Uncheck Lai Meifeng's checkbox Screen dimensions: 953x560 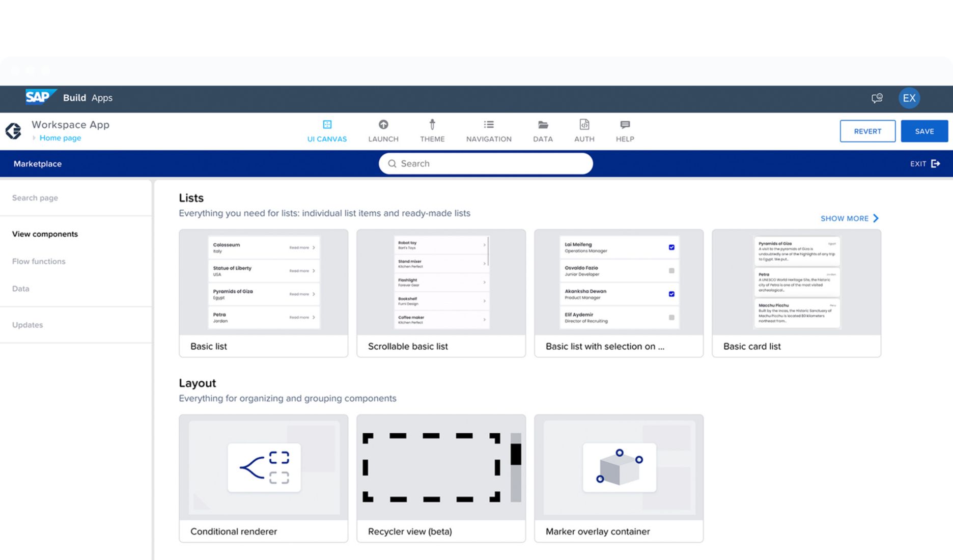click(x=671, y=247)
